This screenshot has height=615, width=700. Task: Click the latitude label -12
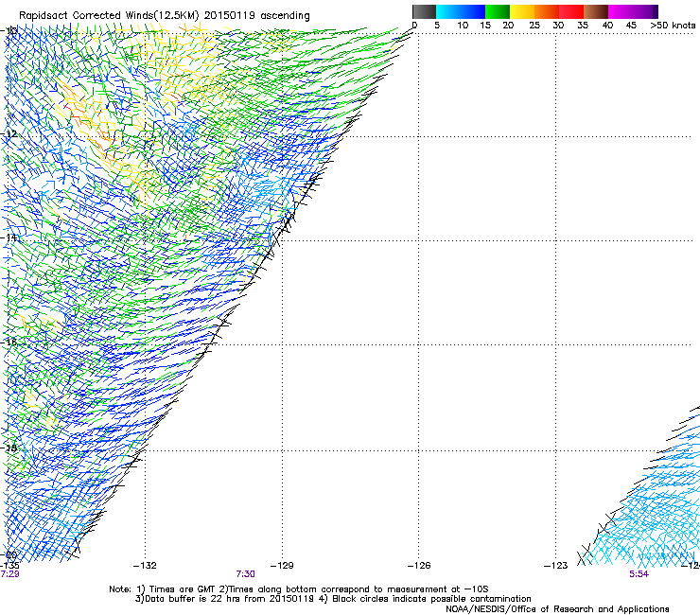tap(9, 134)
